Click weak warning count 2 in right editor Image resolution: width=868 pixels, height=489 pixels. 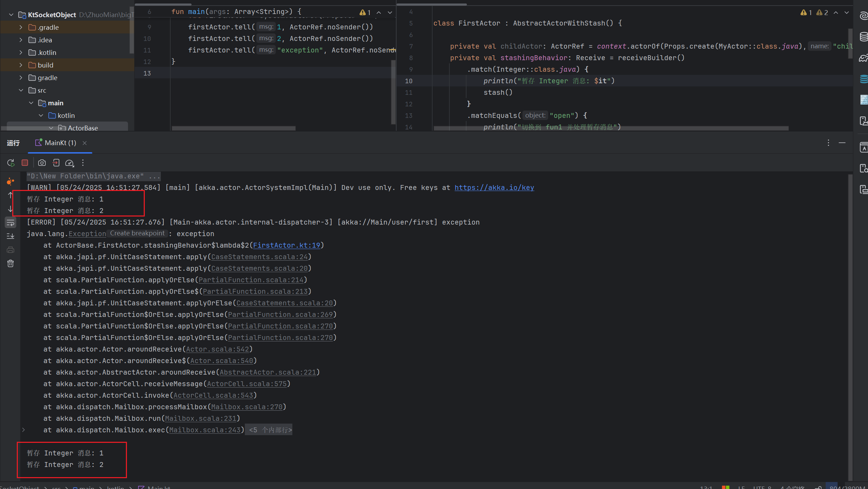pyautogui.click(x=822, y=12)
